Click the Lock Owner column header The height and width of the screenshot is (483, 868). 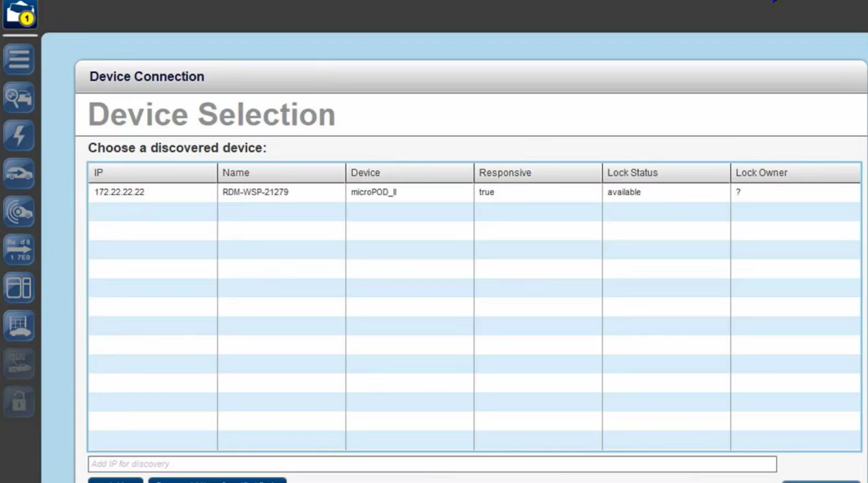(x=795, y=173)
